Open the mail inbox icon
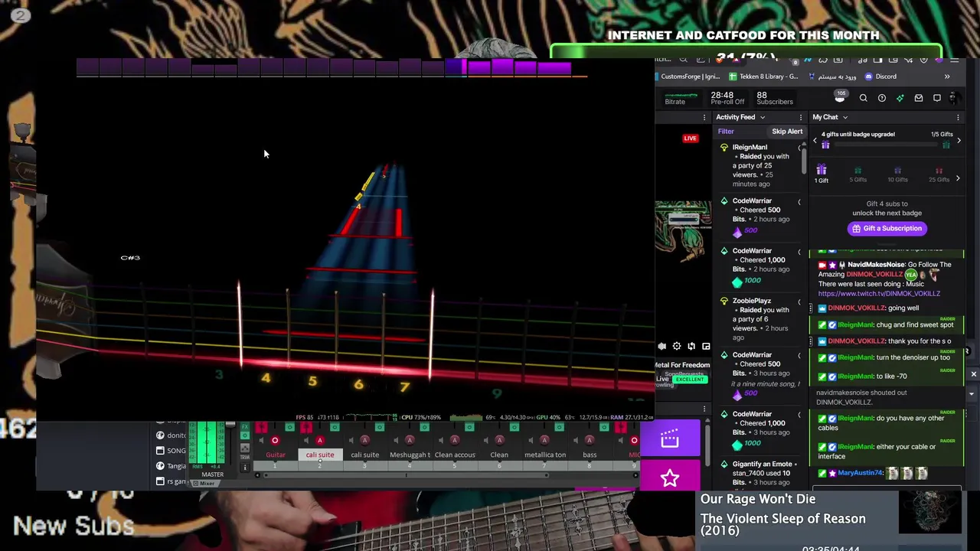Screen dimensions: 980x551 [918, 98]
